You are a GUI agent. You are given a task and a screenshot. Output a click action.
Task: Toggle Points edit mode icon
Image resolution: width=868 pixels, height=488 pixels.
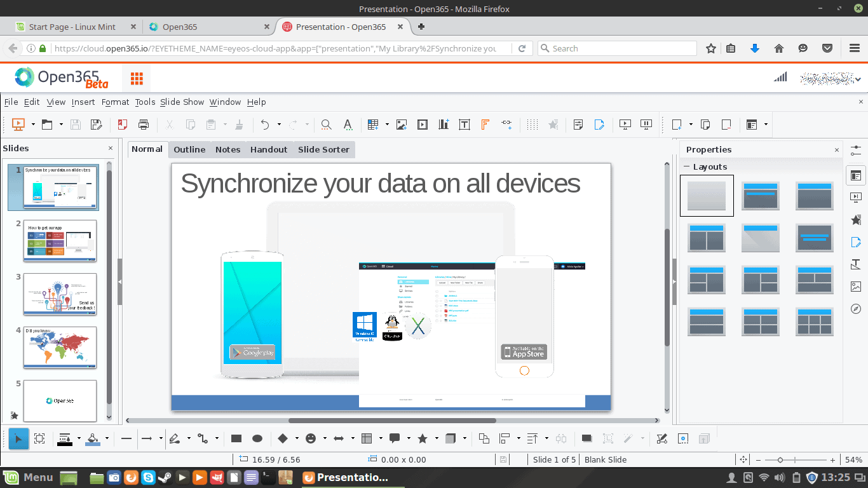tap(661, 438)
